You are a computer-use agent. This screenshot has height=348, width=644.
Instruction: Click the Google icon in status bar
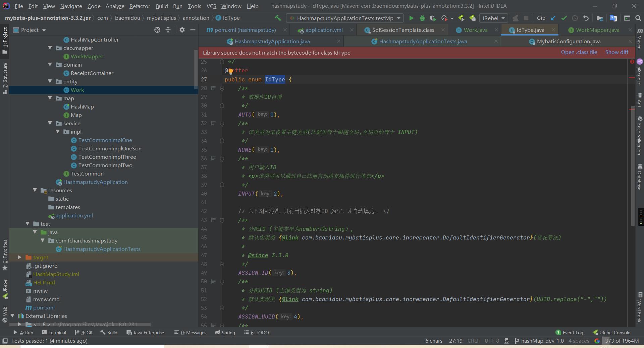pyautogui.click(x=597, y=341)
